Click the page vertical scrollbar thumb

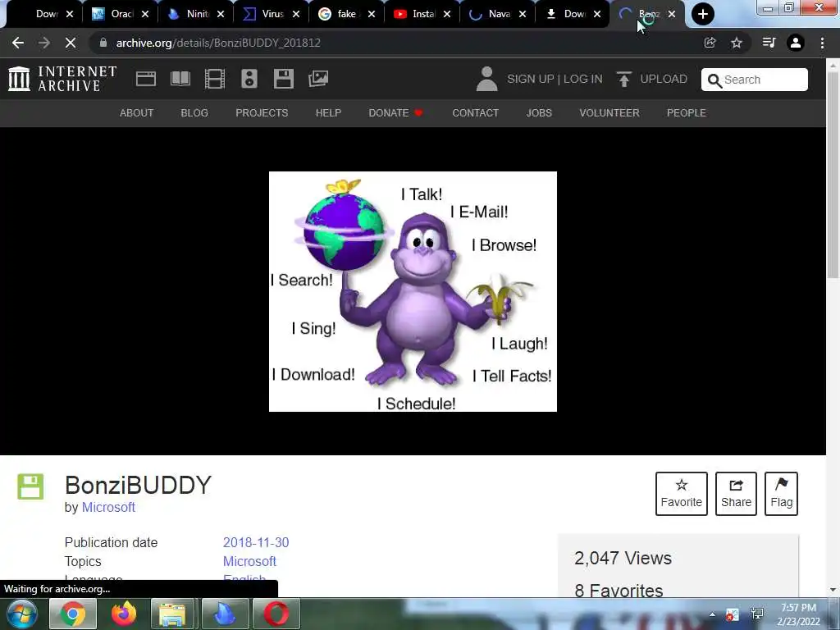click(833, 174)
